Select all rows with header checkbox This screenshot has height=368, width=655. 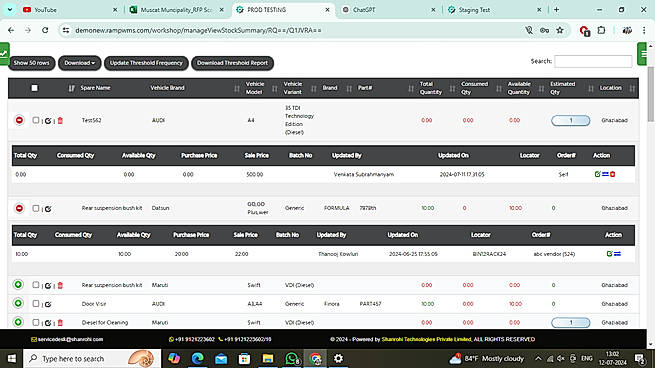[x=35, y=88]
